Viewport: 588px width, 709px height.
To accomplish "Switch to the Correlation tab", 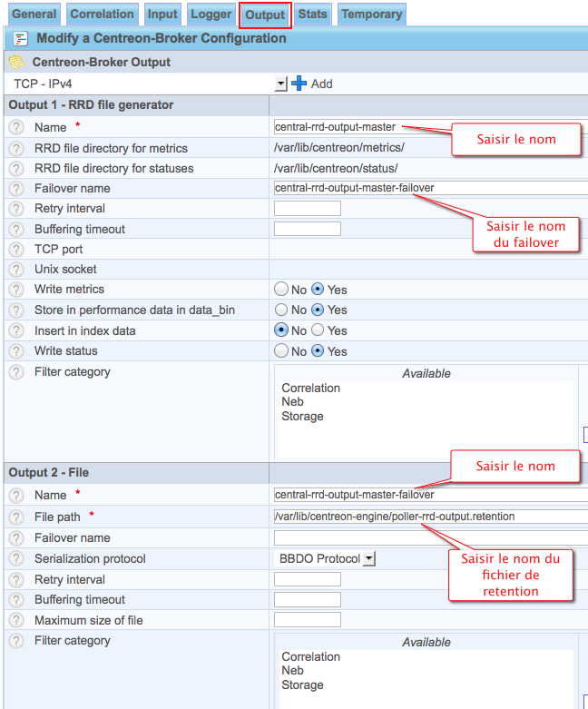I will 102,15.
